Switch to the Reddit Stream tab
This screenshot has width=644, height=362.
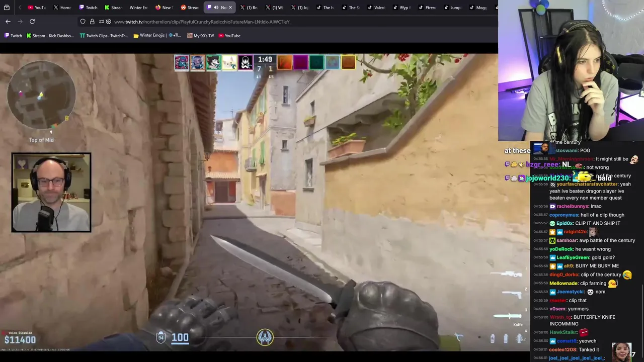tap(190, 8)
